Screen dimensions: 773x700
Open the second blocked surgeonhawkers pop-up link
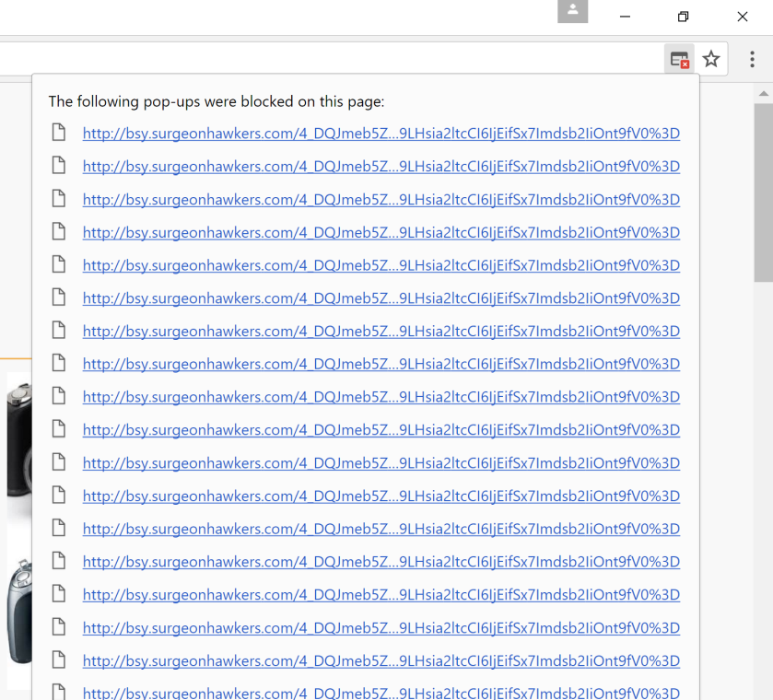[381, 166]
